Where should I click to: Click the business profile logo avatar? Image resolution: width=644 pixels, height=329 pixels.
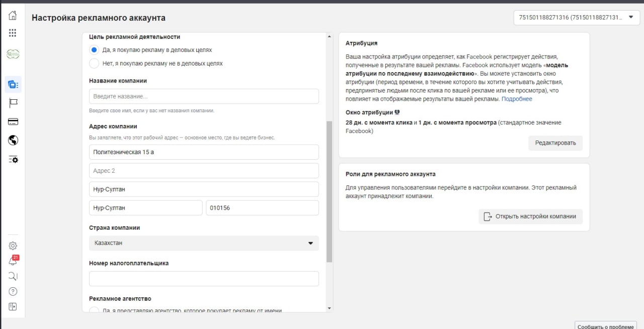(x=13, y=54)
